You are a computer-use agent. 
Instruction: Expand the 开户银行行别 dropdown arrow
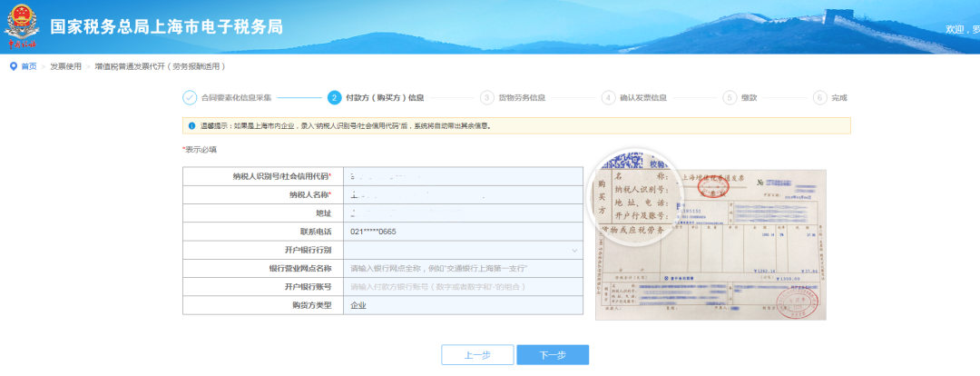(x=574, y=250)
